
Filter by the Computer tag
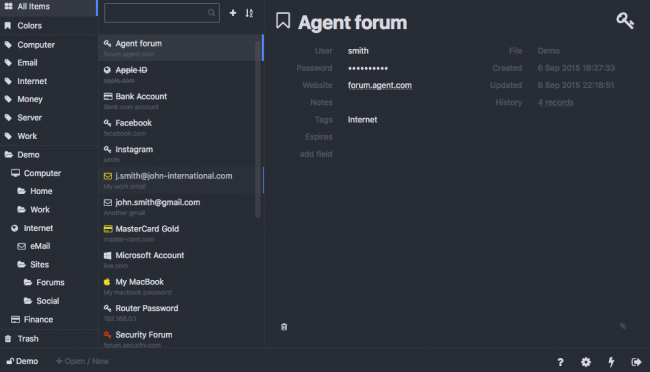(48, 45)
